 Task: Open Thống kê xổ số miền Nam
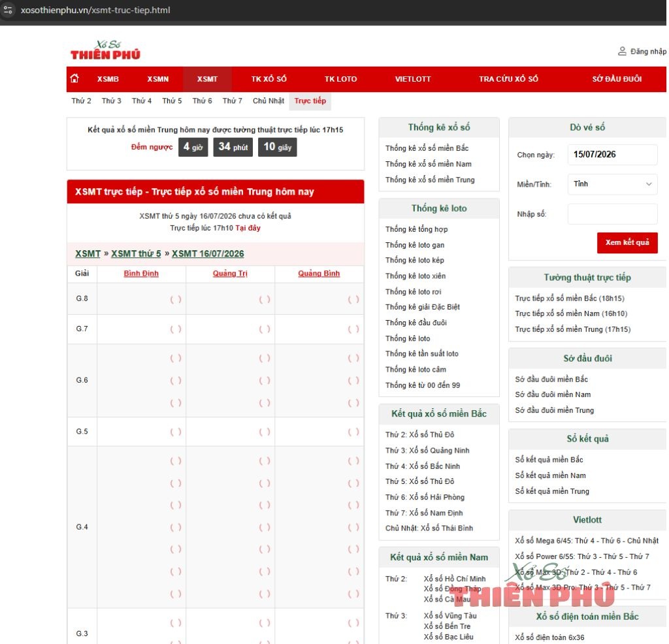(429, 164)
